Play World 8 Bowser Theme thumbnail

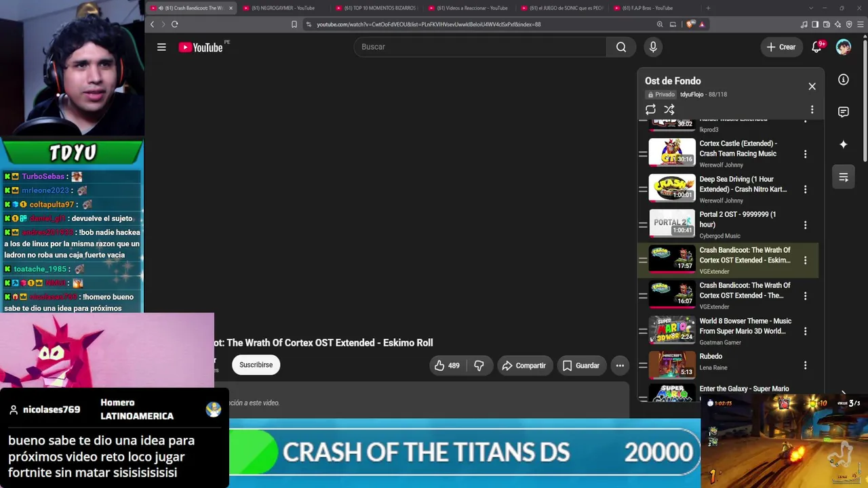pos(672,329)
